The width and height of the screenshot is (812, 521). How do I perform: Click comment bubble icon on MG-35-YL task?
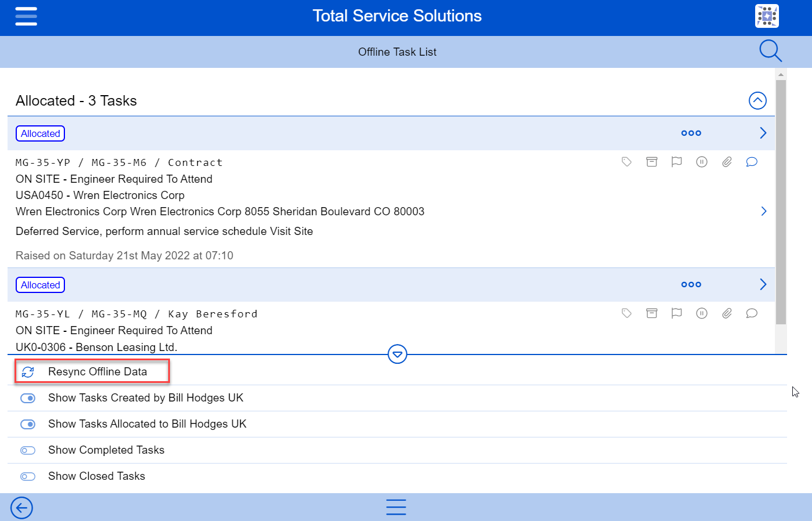(x=752, y=313)
